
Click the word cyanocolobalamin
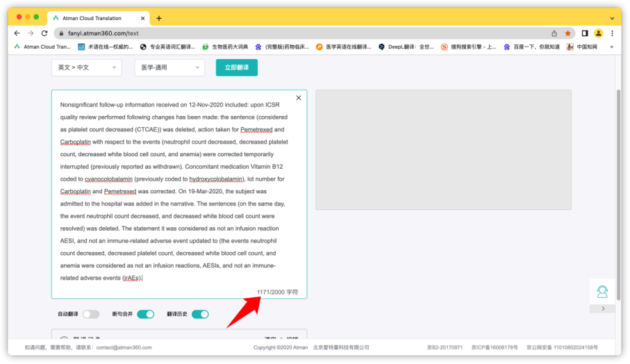click(x=108, y=179)
